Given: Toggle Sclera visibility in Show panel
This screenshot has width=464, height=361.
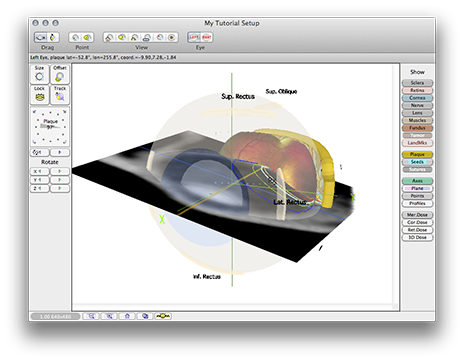Looking at the screenshot, I should [417, 83].
